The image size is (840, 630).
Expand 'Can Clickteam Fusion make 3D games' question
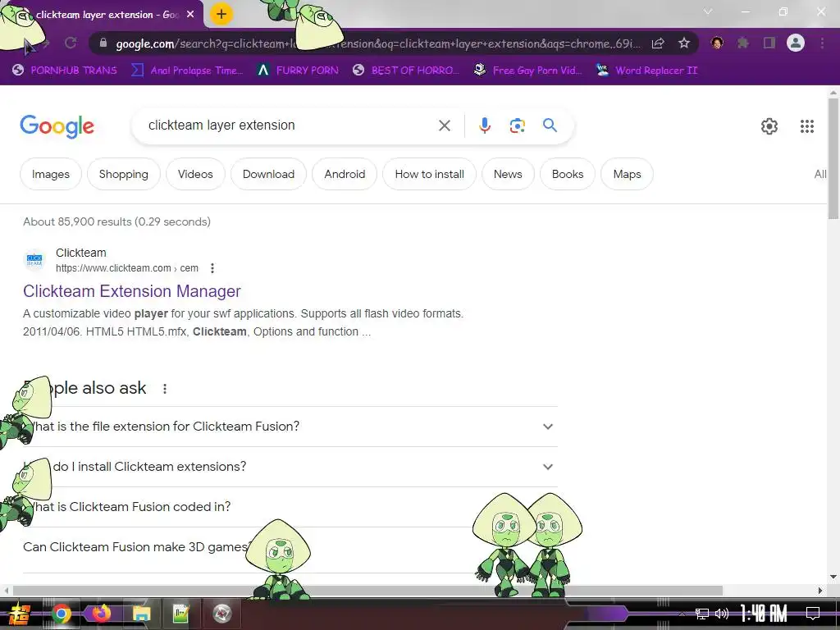click(x=290, y=547)
